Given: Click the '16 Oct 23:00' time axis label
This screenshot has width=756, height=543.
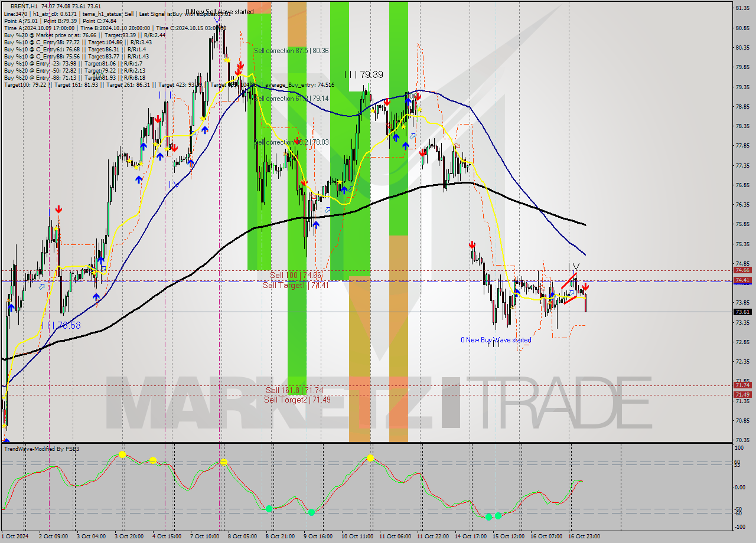Looking at the screenshot, I should pyautogui.click(x=584, y=536).
